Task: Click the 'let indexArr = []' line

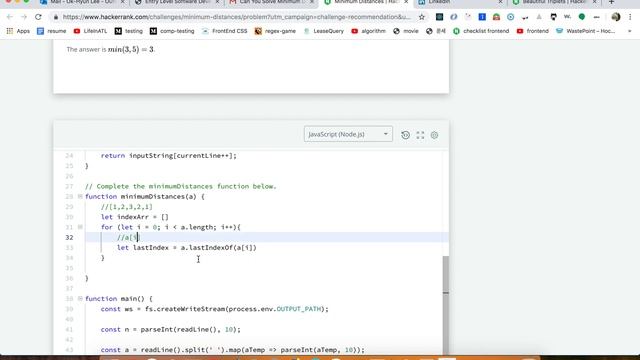Action: coord(135,217)
